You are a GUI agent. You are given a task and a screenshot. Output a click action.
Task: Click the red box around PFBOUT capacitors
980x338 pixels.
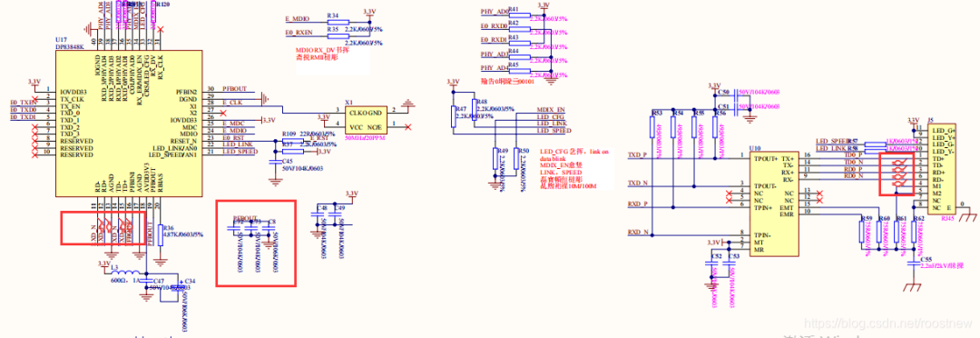click(256, 243)
